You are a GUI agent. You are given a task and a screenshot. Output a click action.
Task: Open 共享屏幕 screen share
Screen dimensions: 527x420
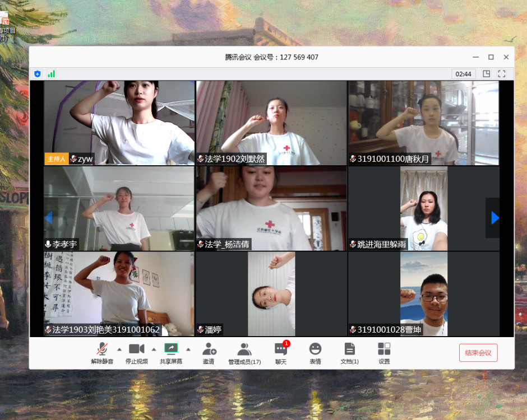pos(171,353)
